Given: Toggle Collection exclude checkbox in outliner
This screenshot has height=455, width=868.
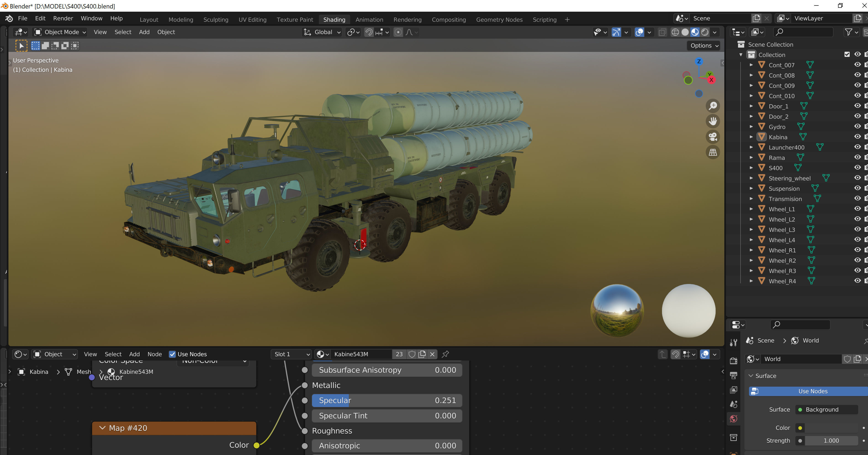Looking at the screenshot, I should pos(847,54).
